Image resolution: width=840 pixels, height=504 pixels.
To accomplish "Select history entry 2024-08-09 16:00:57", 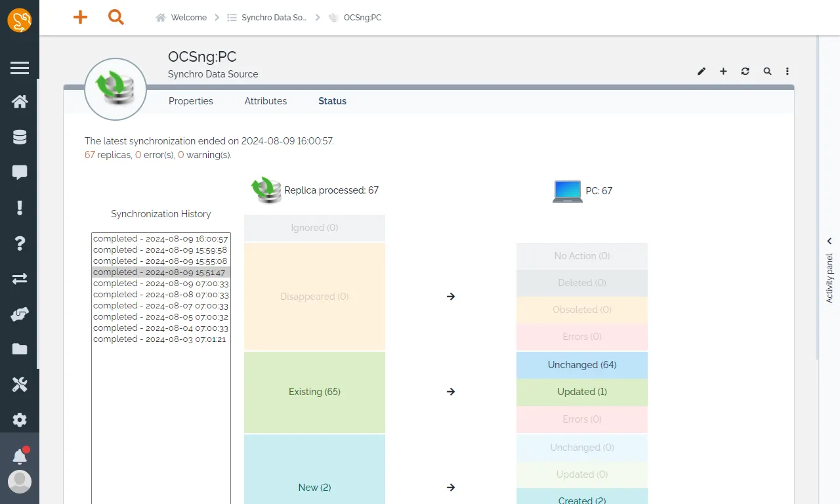I will [x=161, y=239].
